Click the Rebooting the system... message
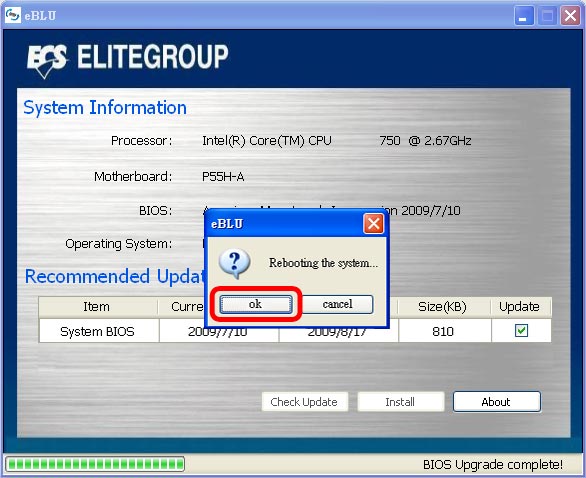Screen dimensions: 586x478 pos(324,263)
